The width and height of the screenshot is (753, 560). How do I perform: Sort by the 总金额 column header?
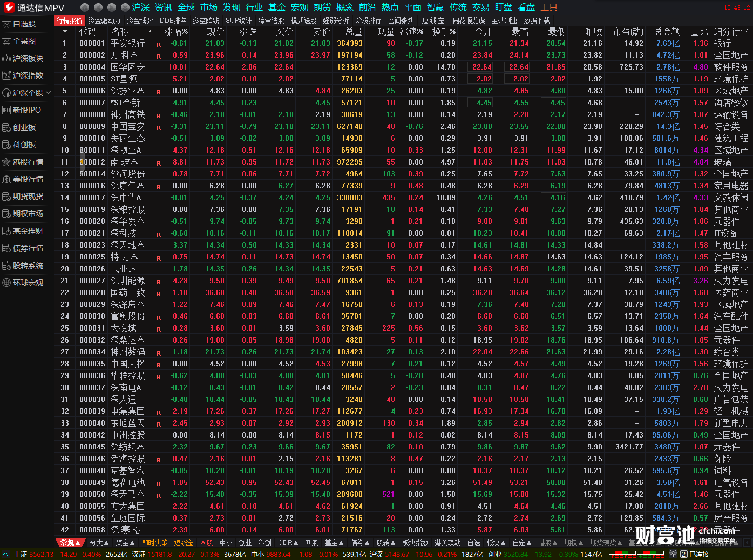(x=667, y=31)
